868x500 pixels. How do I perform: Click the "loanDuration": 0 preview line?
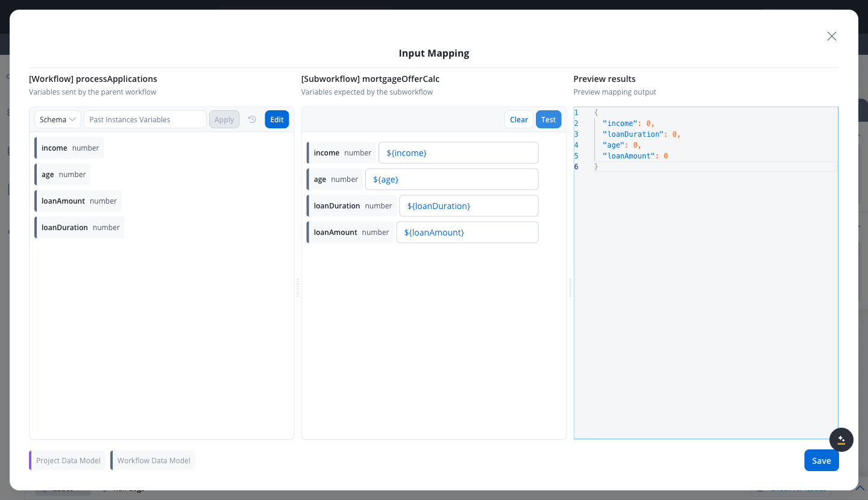[x=641, y=134]
